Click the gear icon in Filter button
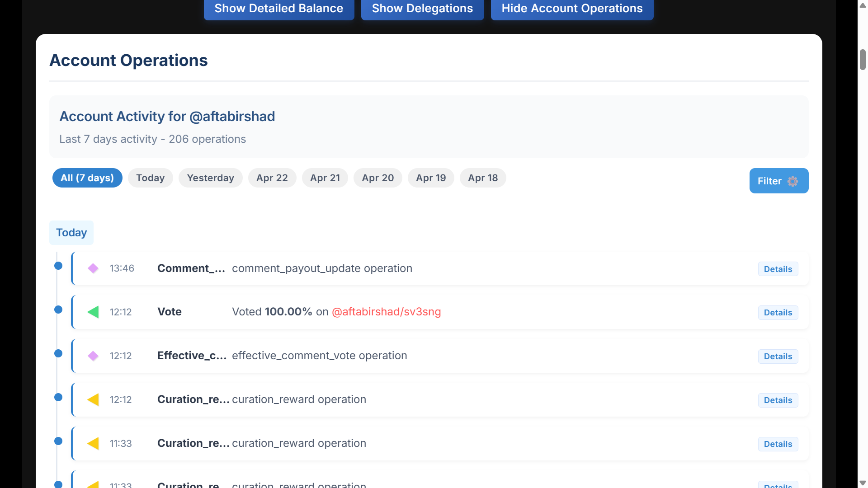The height and width of the screenshot is (488, 868). click(x=793, y=181)
